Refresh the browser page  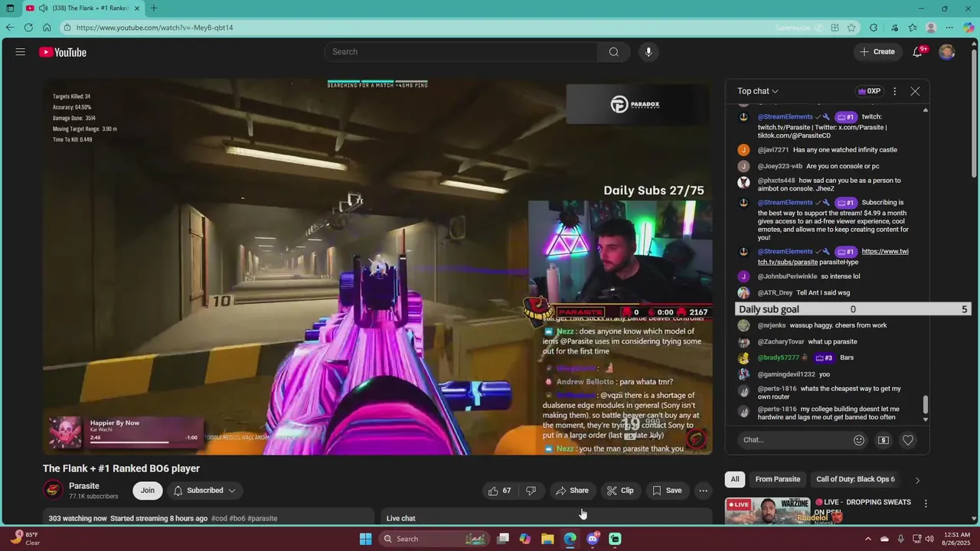[28, 28]
